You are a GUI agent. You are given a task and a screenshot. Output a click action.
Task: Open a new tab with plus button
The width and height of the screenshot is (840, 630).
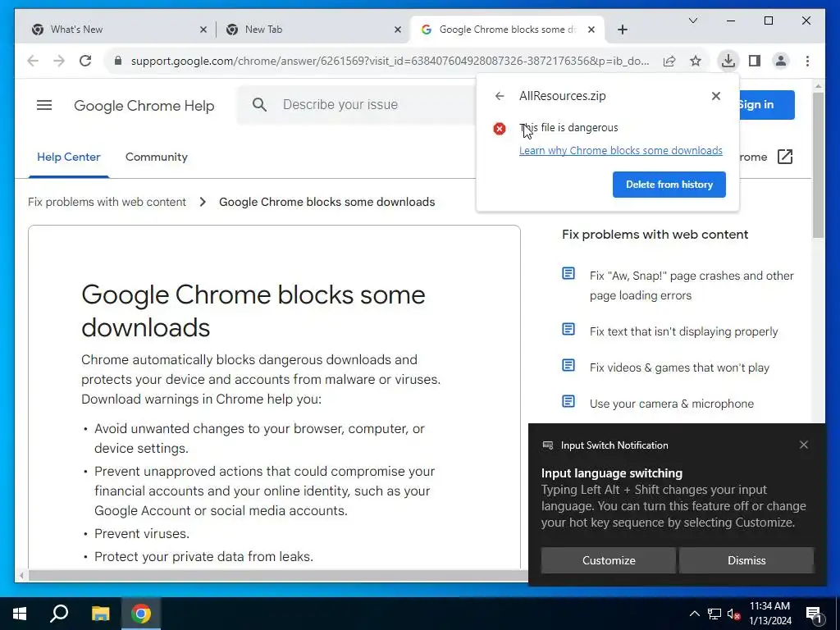(623, 30)
